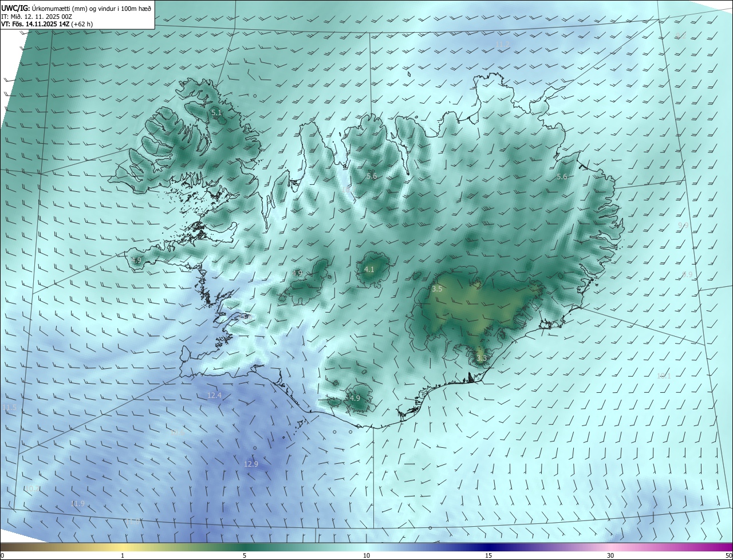
Task: Click the 5.1 value label on the Westfjords
Action: (216, 113)
